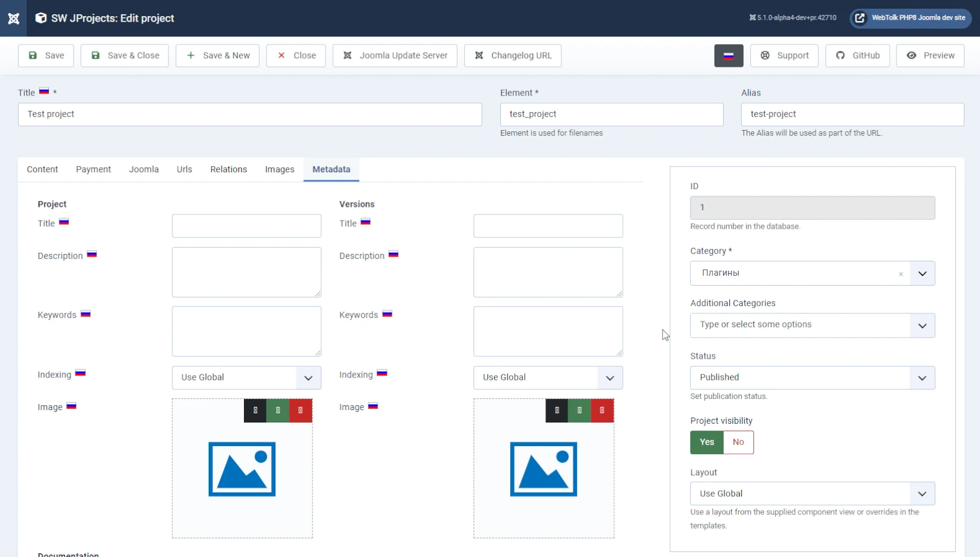Click Save & Close floppy icon
The height and width of the screenshot is (557, 980).
point(95,55)
